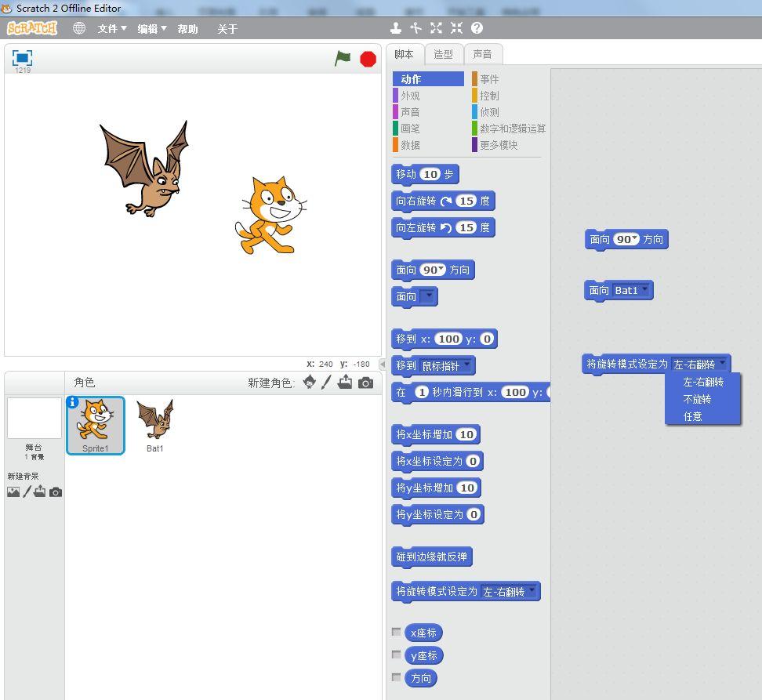Screen dimensions: 762x700
Task: Open palette rotation style 左-右翻转 dropdown
Action: (x=532, y=590)
